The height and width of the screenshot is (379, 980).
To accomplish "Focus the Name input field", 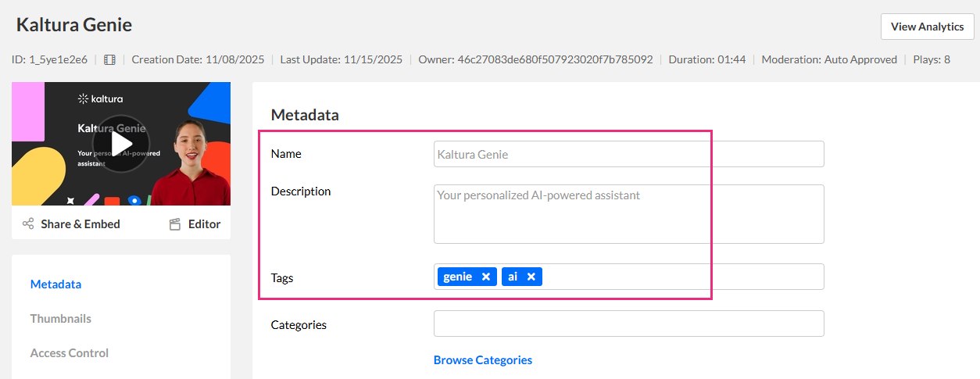I will (x=628, y=154).
